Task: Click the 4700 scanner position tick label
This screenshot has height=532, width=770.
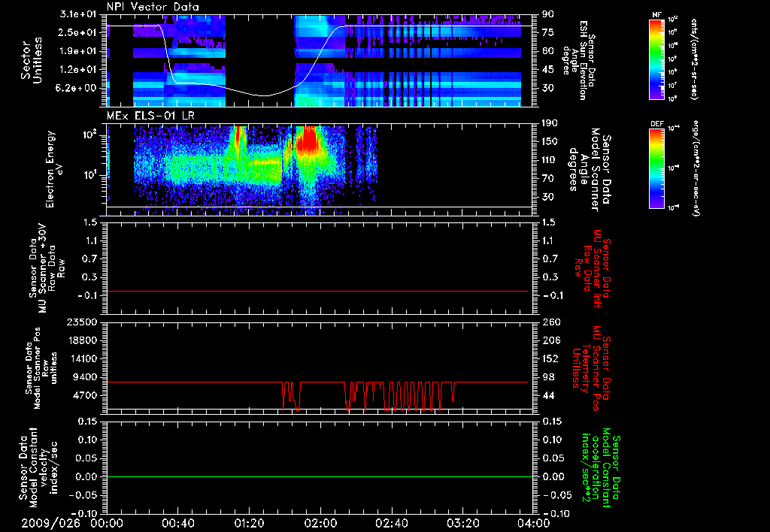Action: click(x=86, y=395)
